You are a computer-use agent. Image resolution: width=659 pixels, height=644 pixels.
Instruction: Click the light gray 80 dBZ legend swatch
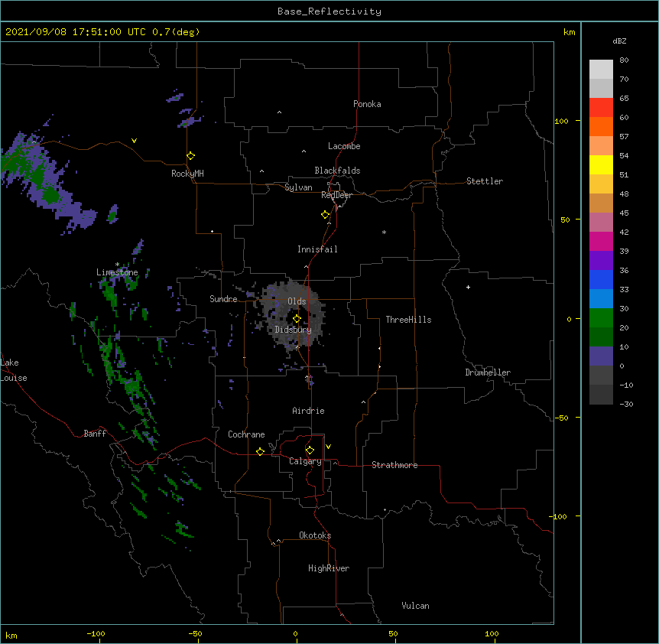pyautogui.click(x=601, y=70)
